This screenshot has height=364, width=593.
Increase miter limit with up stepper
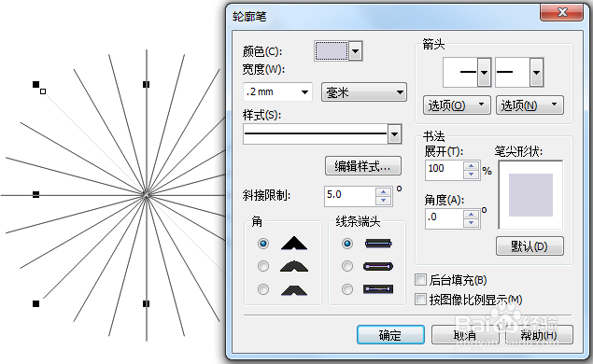click(384, 191)
